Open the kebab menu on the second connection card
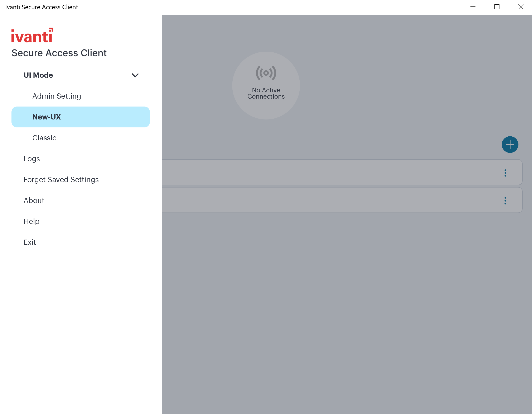Screen dimensions: 532x414 coord(505,201)
